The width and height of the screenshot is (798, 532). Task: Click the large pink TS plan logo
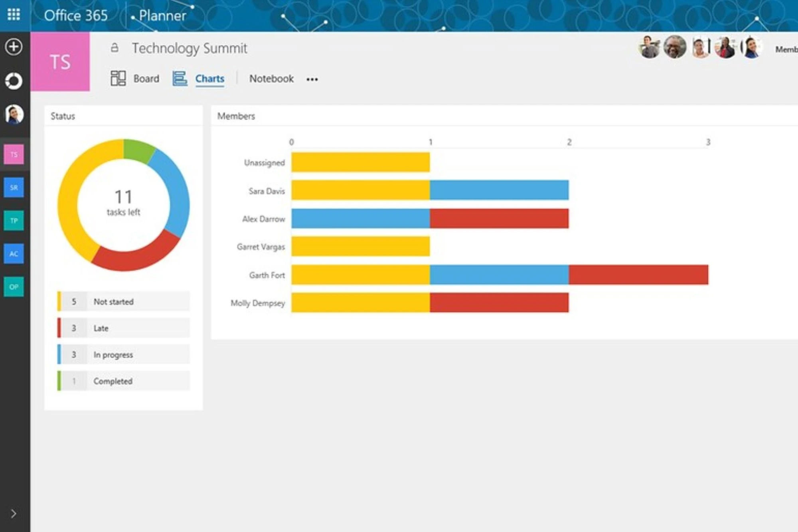pyautogui.click(x=60, y=62)
